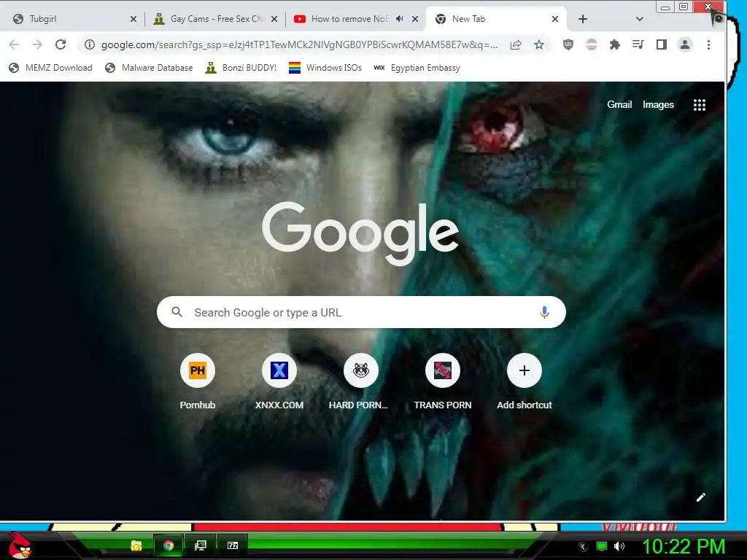
Task: Open the media controls icon
Action: click(x=638, y=44)
